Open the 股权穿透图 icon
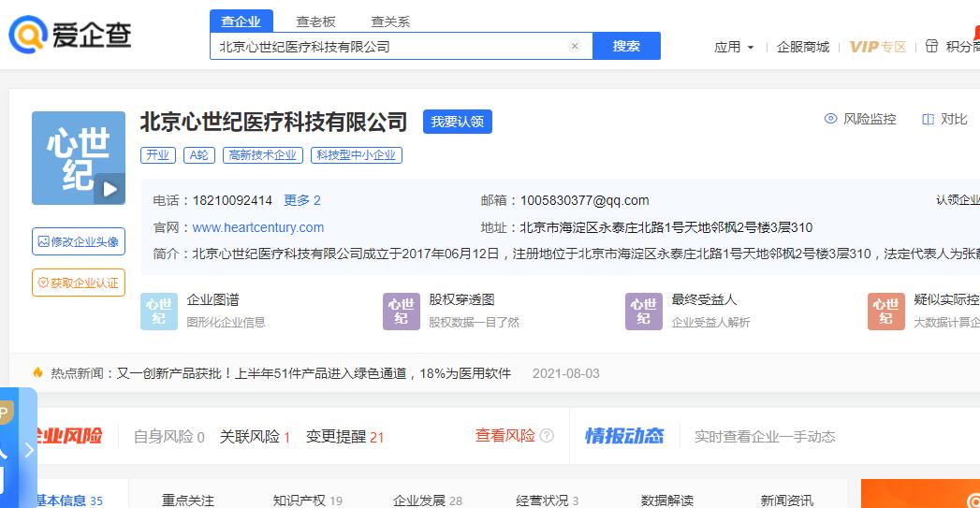Image resolution: width=980 pixels, height=508 pixels. pyautogui.click(x=402, y=312)
